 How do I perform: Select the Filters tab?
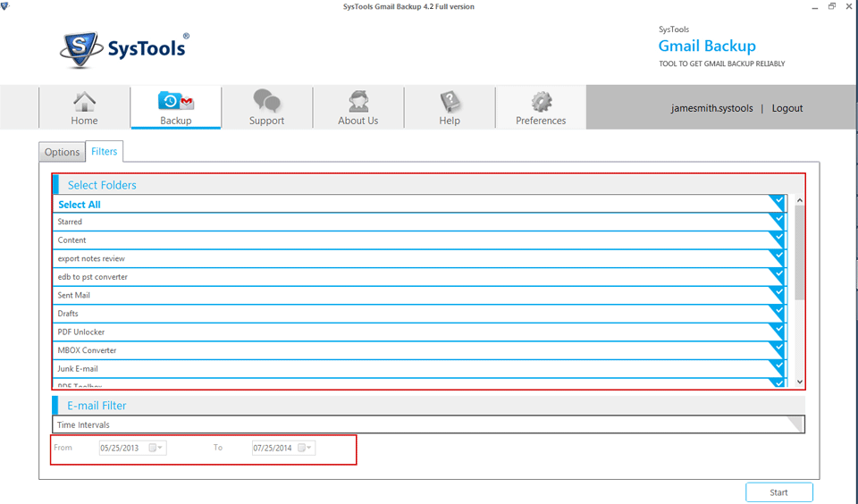pyautogui.click(x=104, y=151)
